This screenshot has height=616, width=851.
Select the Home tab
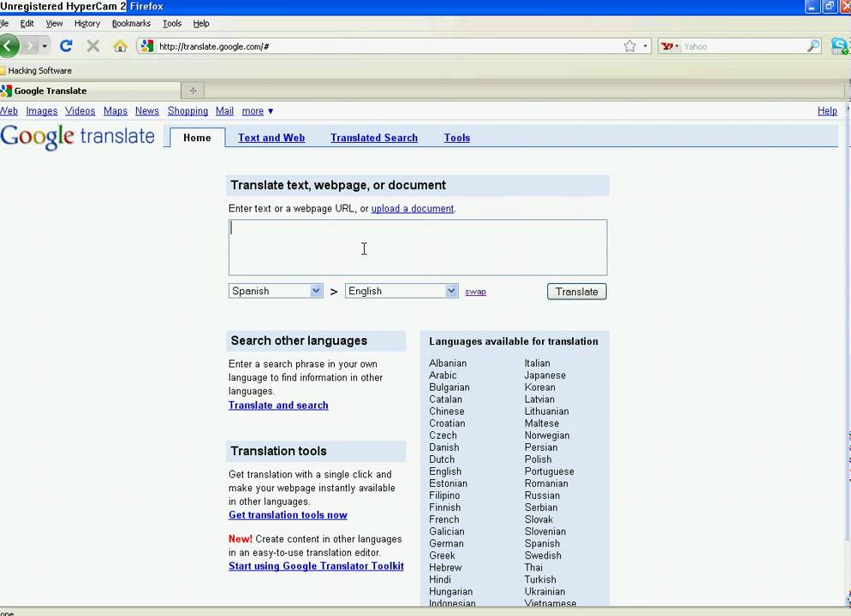197,138
